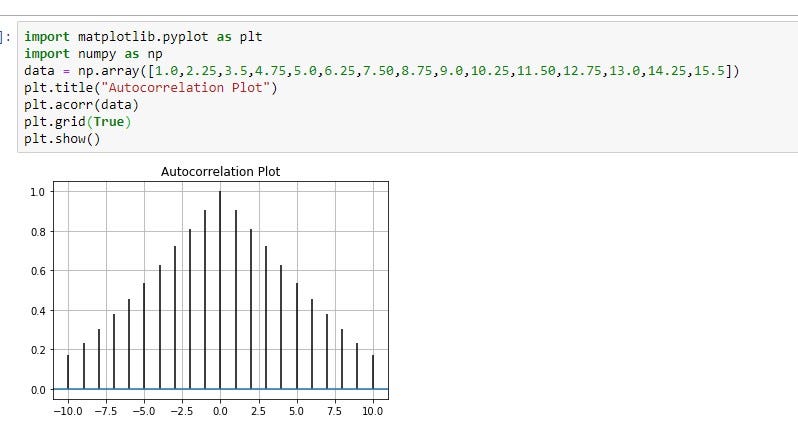The width and height of the screenshot is (798, 432).
Task: Click the 5.0 x-axis tick label
Action: point(296,411)
